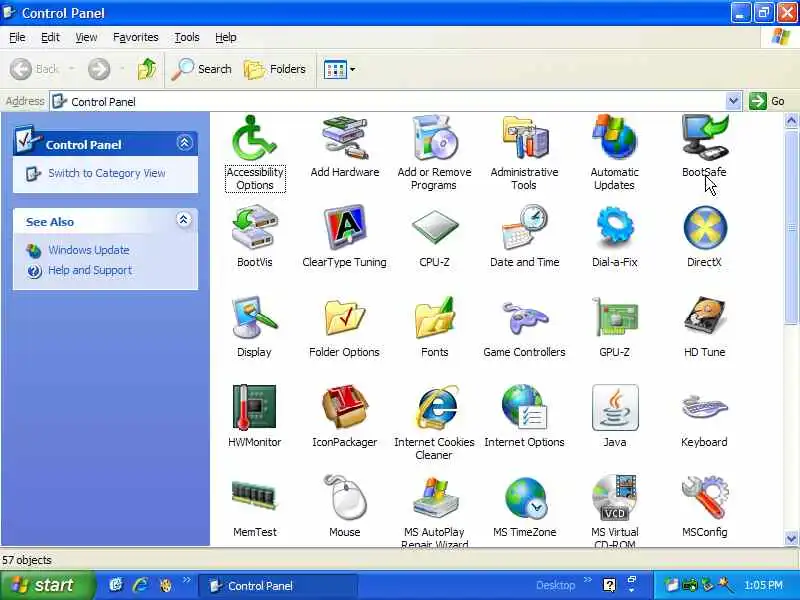Click the Search toolbar button

pyautogui.click(x=202, y=69)
